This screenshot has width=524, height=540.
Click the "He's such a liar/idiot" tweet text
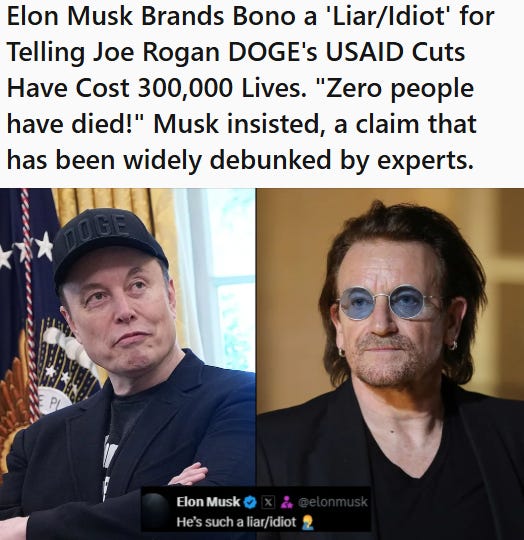236,522
